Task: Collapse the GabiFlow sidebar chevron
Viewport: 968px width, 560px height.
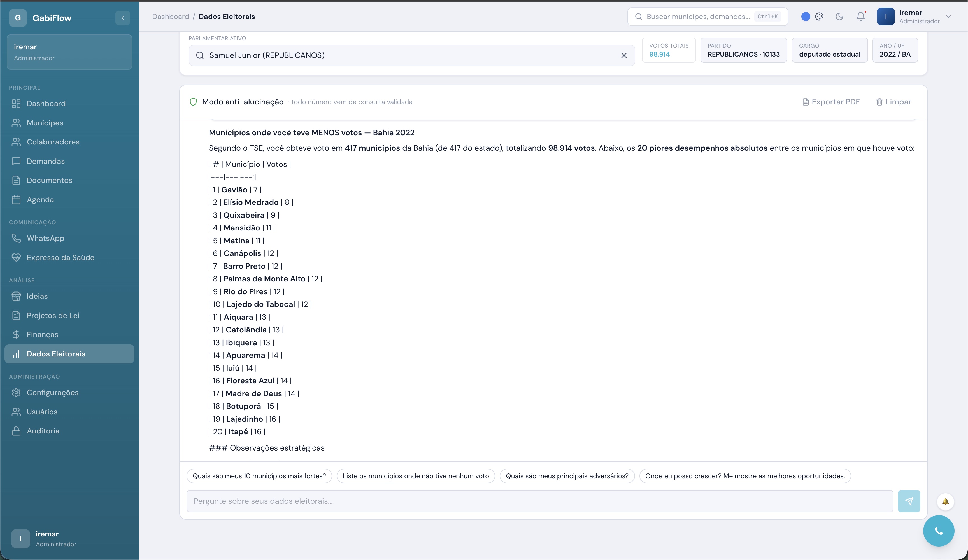Action: pos(122,18)
